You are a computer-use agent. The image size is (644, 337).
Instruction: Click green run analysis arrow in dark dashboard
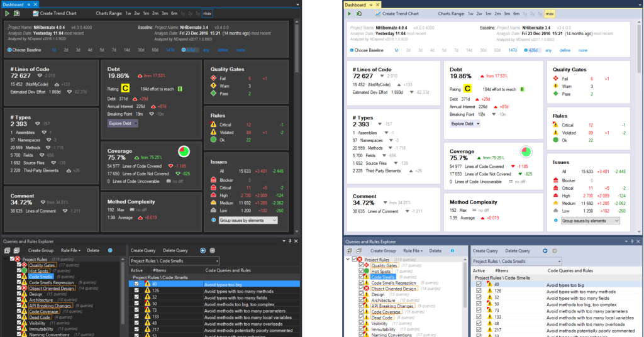(8, 13)
